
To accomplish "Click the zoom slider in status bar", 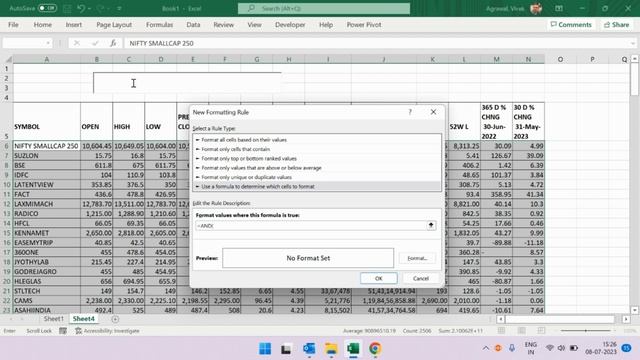I will 587,331.
